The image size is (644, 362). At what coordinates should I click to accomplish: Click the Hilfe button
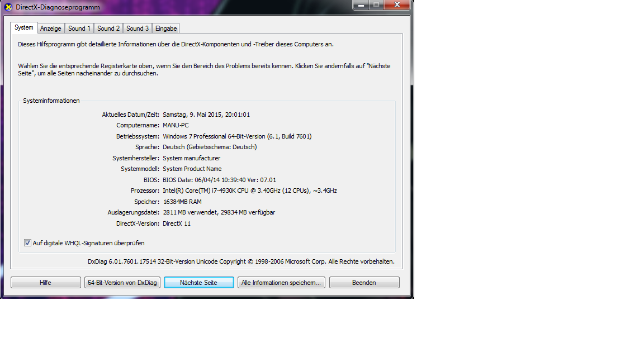click(46, 282)
